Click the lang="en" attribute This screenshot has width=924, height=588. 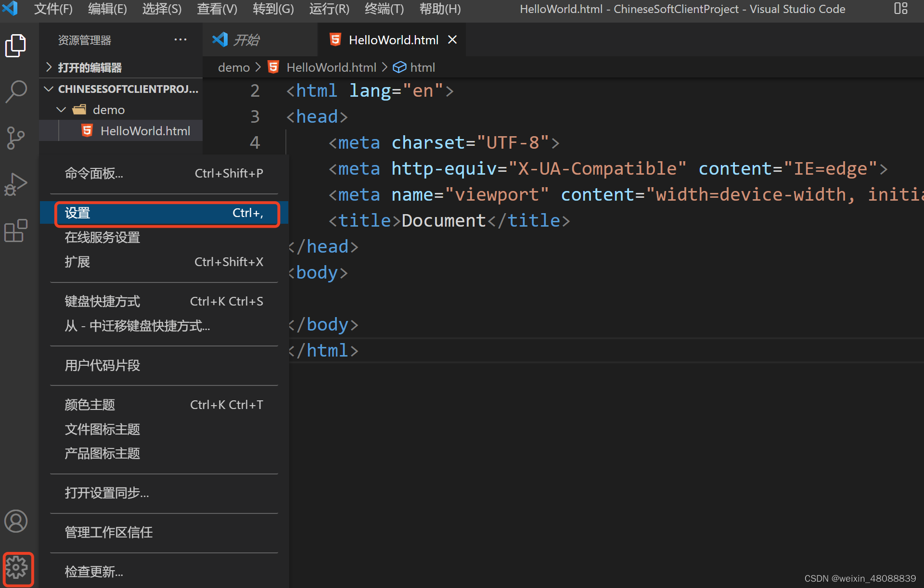coord(396,91)
